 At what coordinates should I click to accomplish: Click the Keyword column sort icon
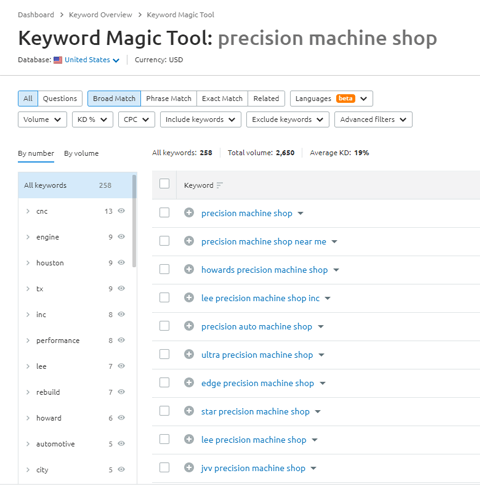click(219, 185)
